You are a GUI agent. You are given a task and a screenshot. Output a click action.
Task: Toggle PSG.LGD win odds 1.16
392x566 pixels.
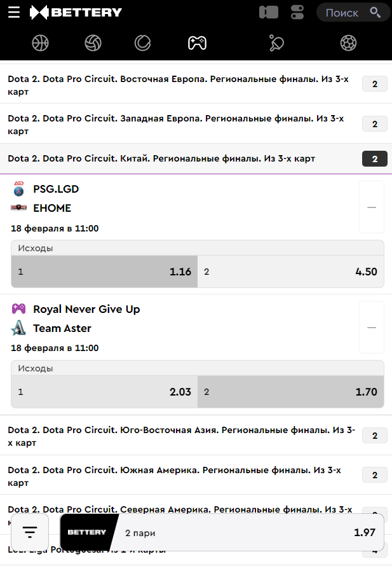105,272
